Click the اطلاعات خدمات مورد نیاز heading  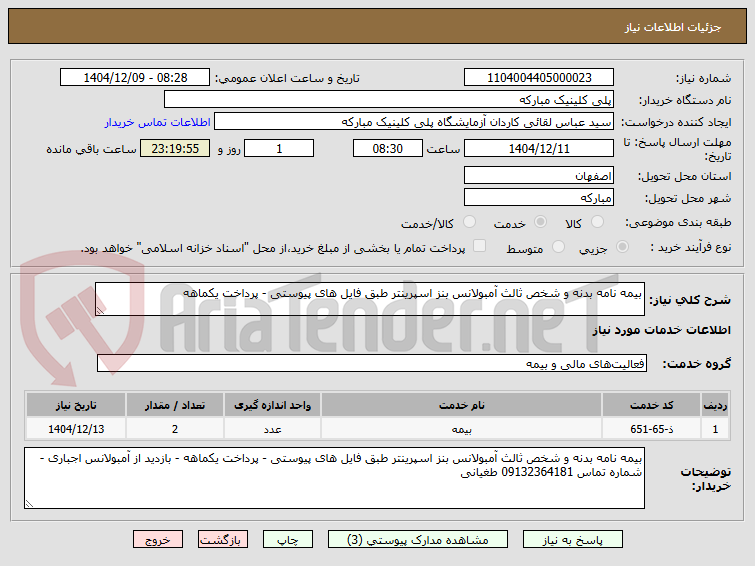coord(662,330)
